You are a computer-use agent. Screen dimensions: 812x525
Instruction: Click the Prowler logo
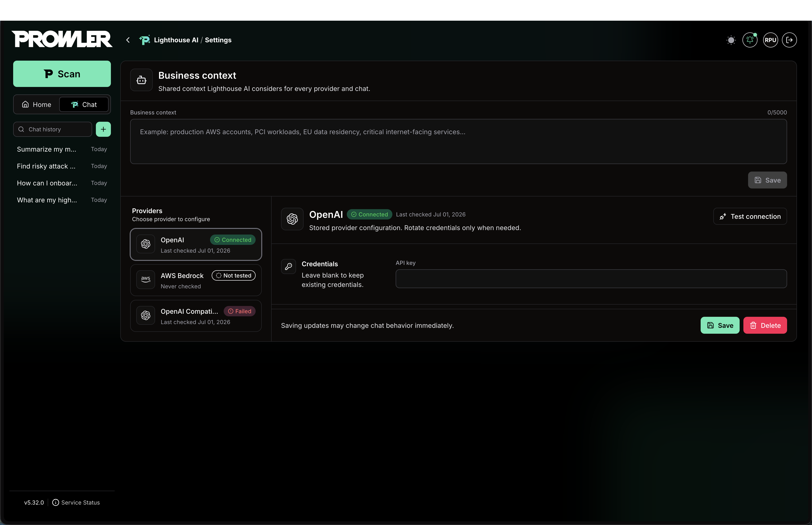click(x=62, y=39)
